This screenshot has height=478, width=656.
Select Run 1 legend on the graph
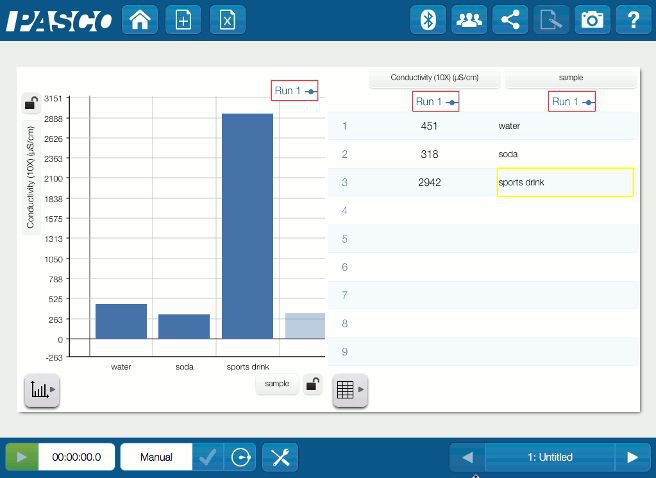coord(295,91)
